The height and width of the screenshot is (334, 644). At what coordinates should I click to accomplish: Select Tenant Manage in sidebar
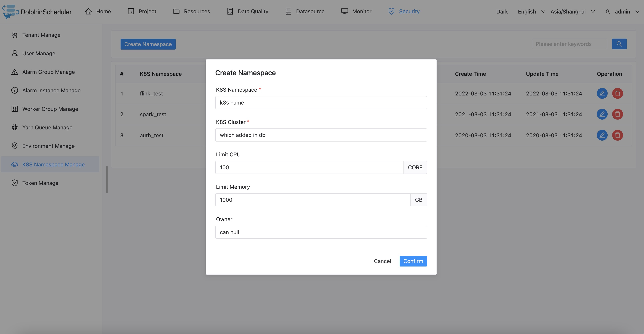point(50,35)
